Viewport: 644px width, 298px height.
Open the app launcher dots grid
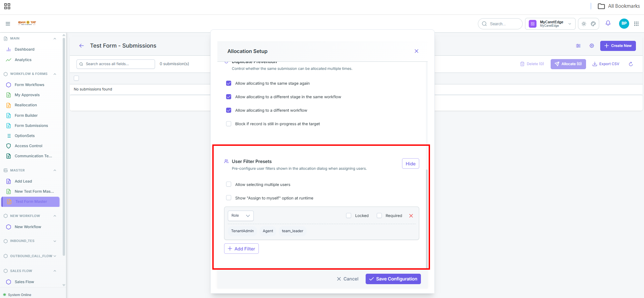636,24
